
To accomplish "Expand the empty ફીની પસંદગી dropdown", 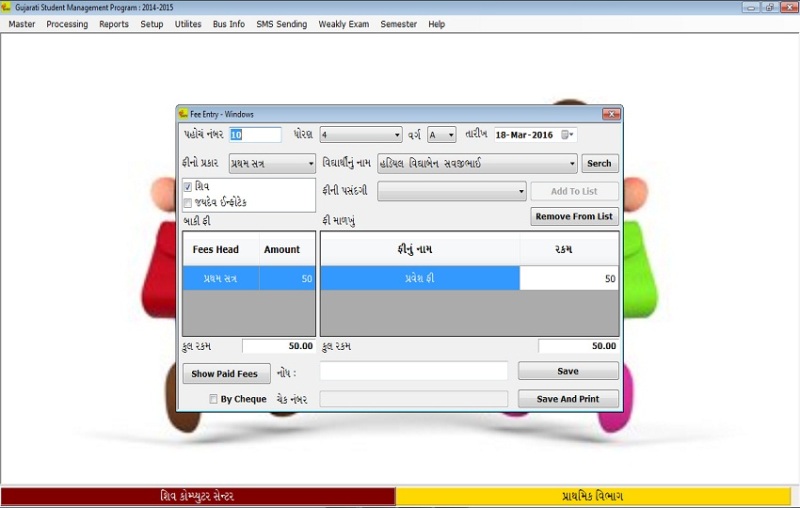I will (x=521, y=191).
